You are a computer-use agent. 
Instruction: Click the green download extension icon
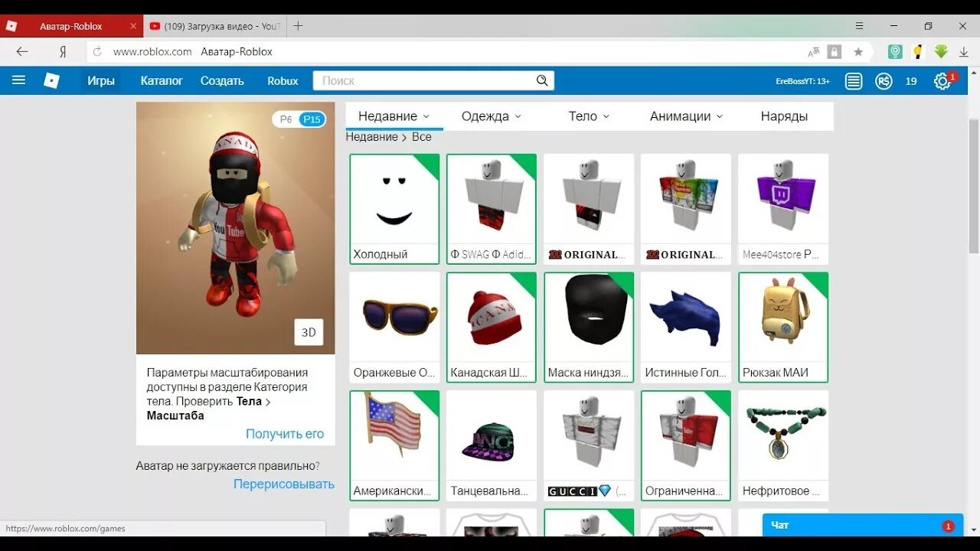941,52
